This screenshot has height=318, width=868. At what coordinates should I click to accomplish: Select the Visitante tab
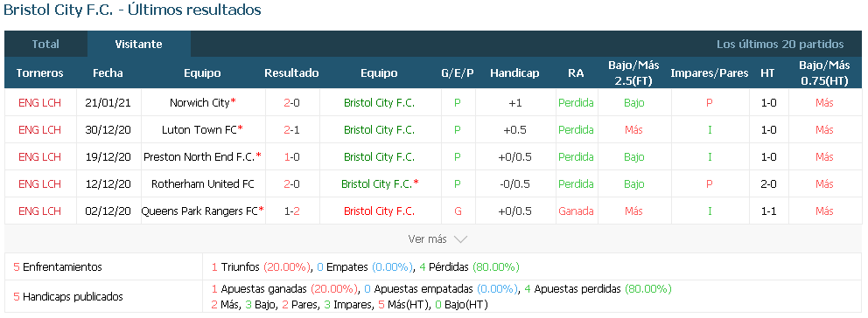pos(138,45)
